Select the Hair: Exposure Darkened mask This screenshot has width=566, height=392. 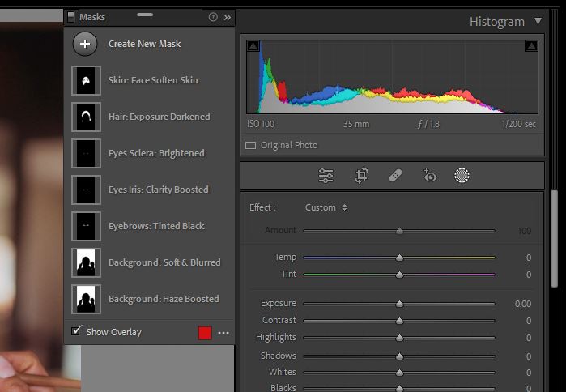coord(159,117)
